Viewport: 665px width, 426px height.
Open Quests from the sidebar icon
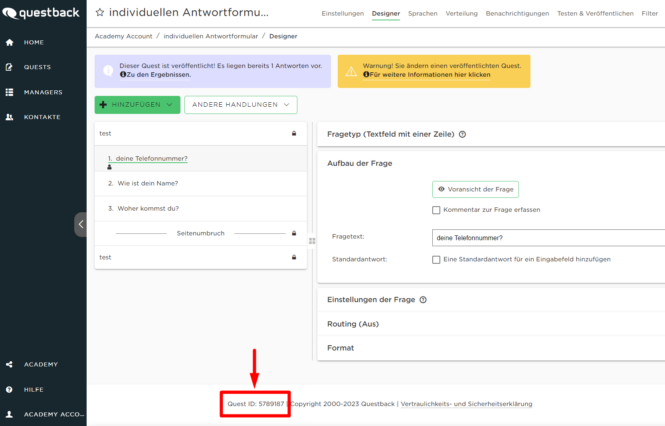pos(10,67)
